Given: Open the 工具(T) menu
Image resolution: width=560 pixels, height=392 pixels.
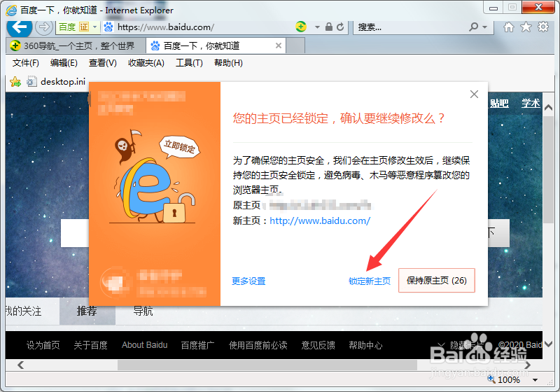Looking at the screenshot, I should tap(189, 63).
